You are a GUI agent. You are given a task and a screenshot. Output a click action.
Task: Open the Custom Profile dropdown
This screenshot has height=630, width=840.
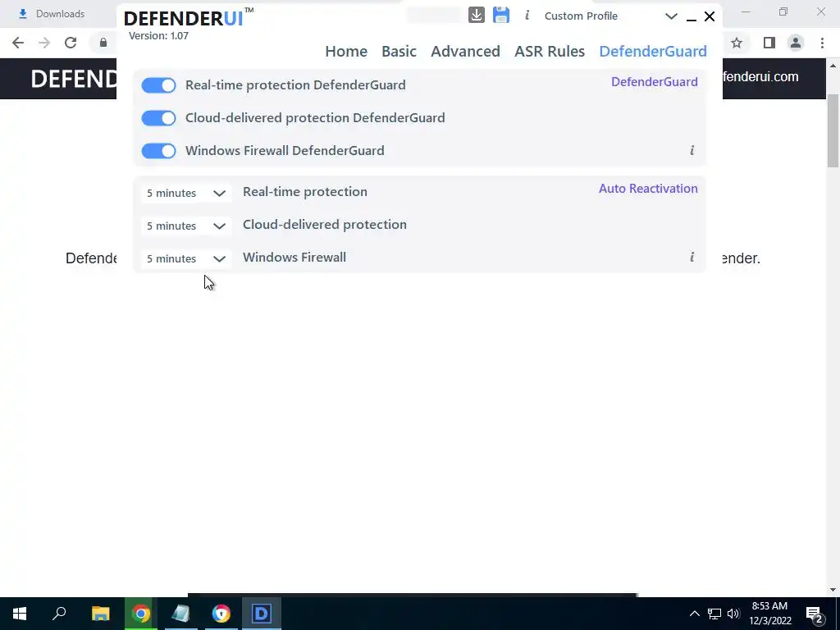coord(610,16)
